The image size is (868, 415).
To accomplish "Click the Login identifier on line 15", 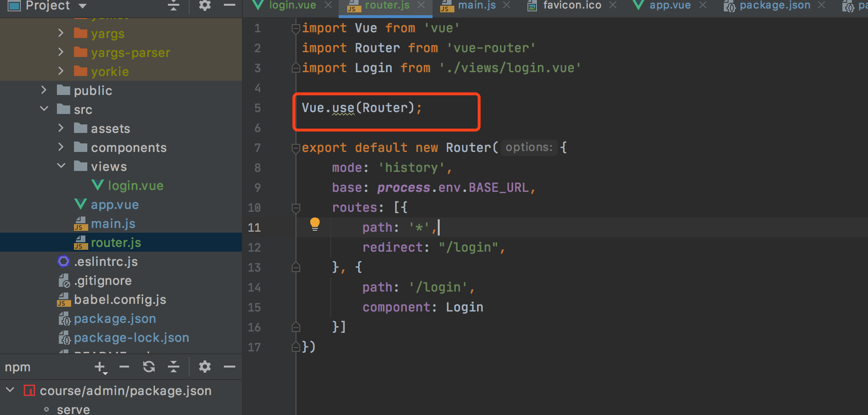I will coord(464,307).
